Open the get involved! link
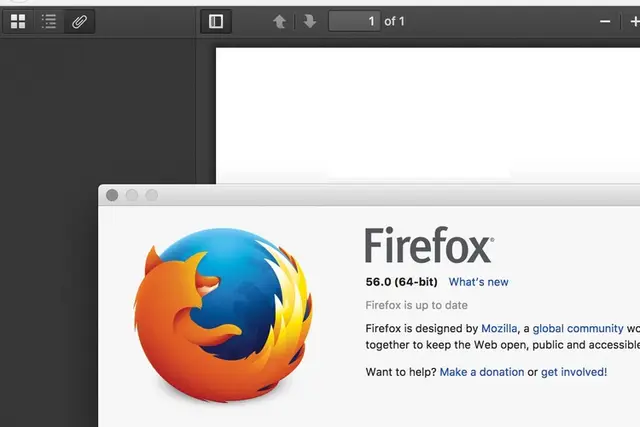 574,372
